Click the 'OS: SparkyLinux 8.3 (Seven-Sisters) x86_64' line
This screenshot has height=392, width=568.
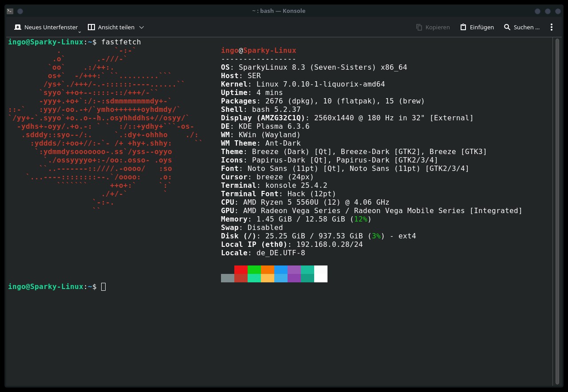pos(314,67)
